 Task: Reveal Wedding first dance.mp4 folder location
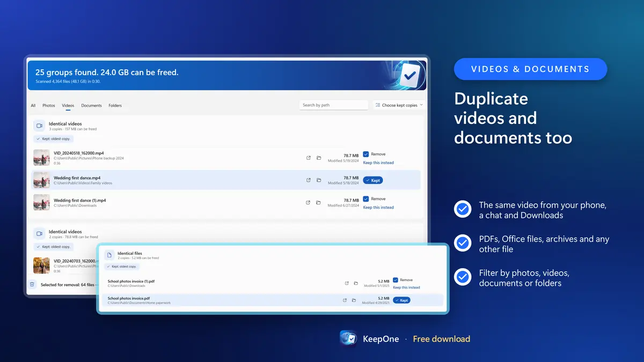point(319,180)
